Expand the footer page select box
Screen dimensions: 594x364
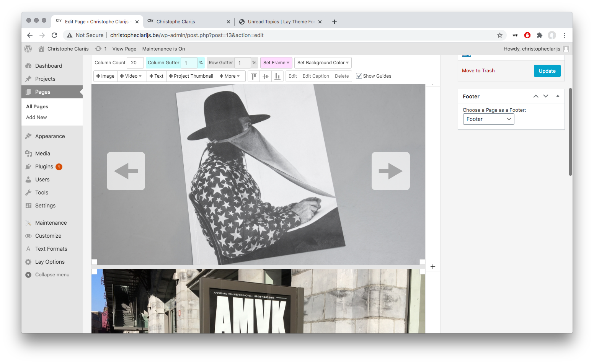click(488, 119)
